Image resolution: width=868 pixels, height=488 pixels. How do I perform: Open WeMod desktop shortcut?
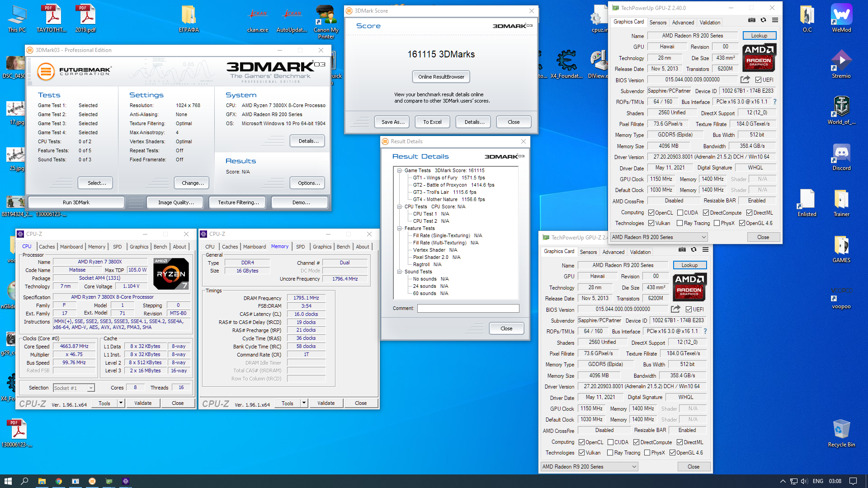coord(841,19)
